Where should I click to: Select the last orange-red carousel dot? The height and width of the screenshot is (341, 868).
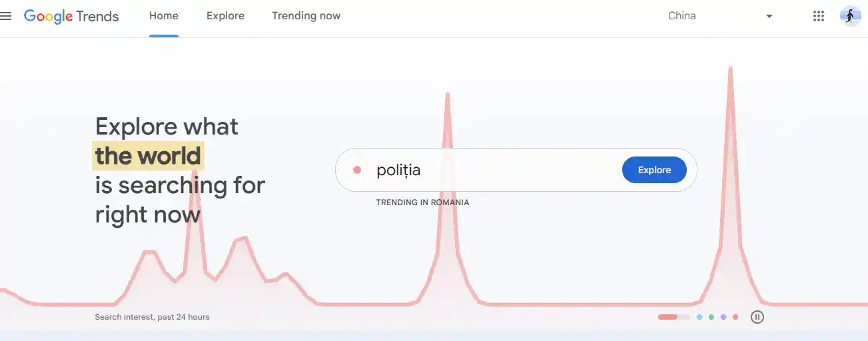[735, 317]
